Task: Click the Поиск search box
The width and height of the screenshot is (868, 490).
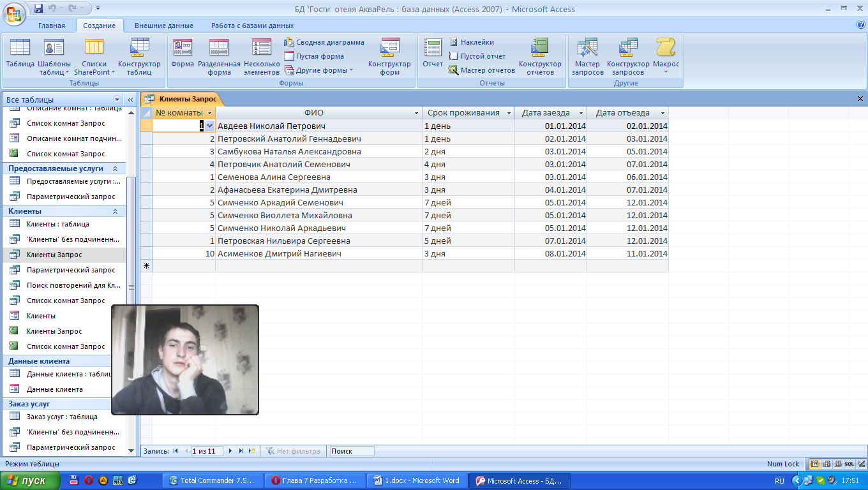Action: [351, 451]
